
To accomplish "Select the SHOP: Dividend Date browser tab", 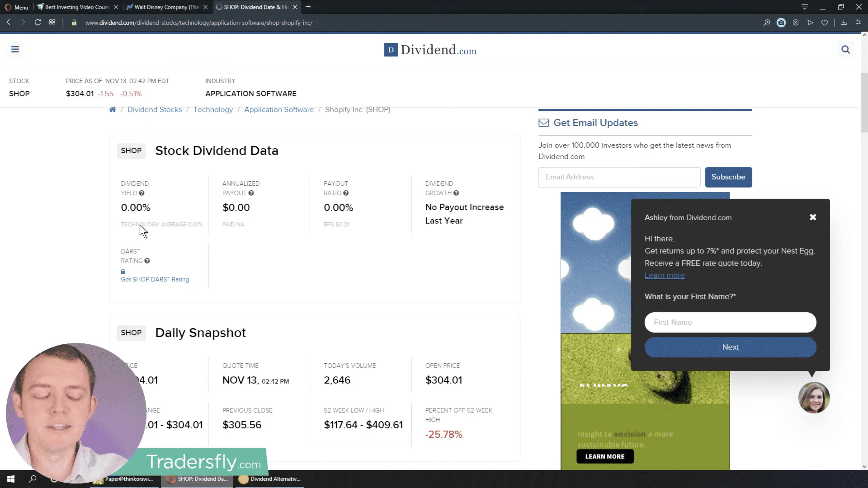I will click(x=256, y=7).
